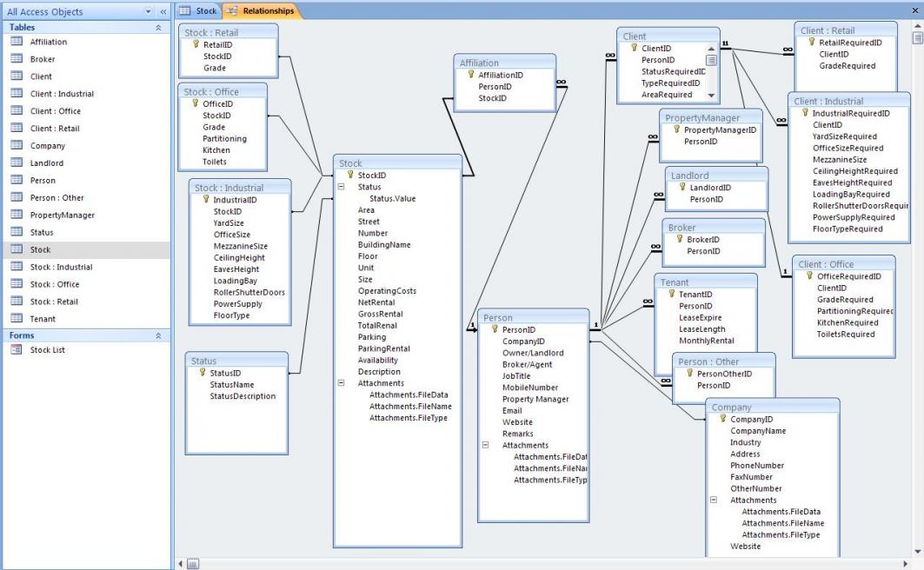Click the Stock List form icon
Viewport: 924px width, 570px height.
click(17, 349)
